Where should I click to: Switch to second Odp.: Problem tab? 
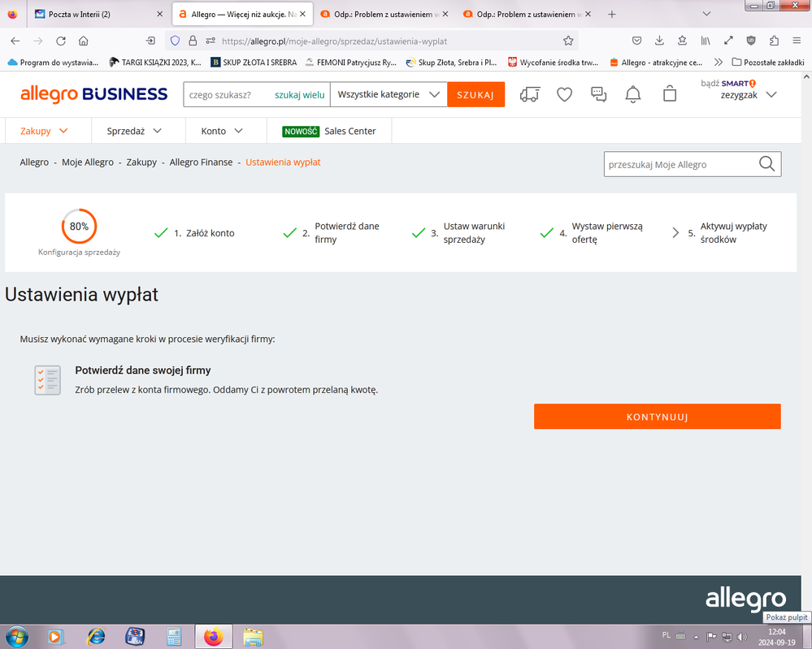[x=383, y=14]
